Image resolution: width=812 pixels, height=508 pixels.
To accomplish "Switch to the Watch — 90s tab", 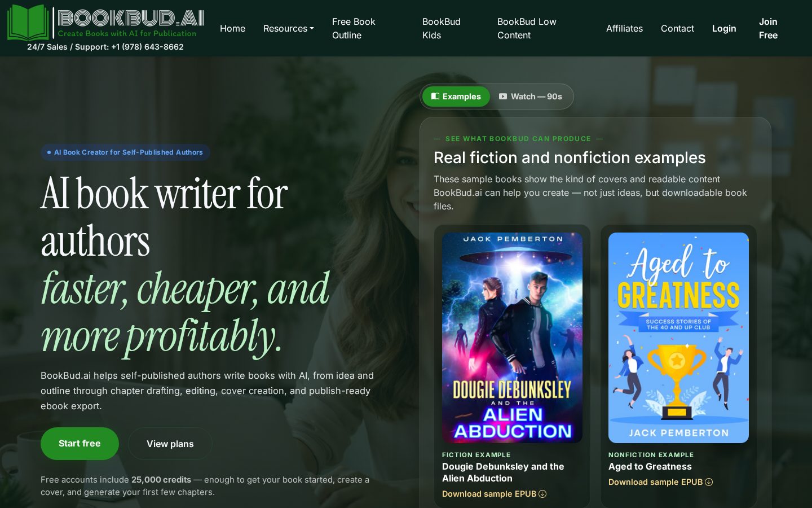I will pyautogui.click(x=531, y=97).
